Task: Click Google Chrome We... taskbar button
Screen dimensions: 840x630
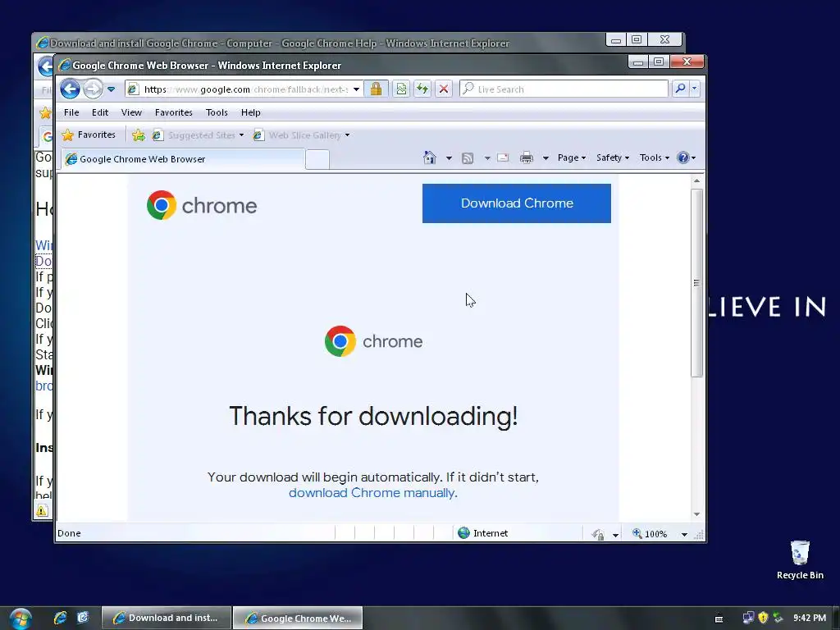Action: click(x=298, y=619)
